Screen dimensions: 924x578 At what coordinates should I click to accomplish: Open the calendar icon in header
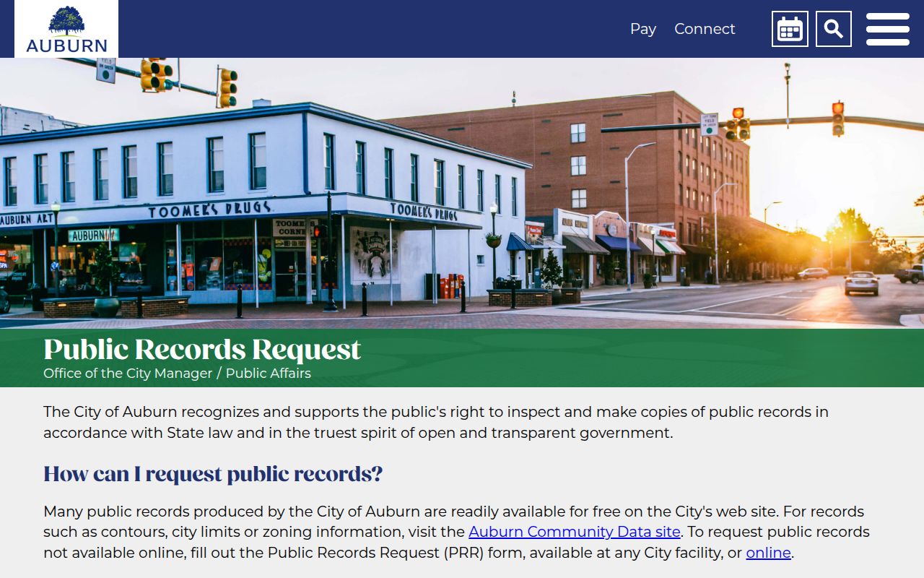[x=790, y=29]
